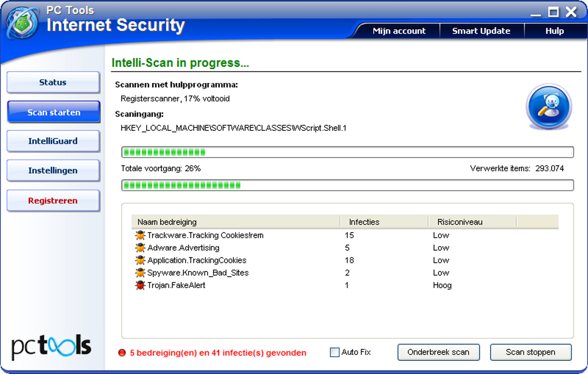Image resolution: width=588 pixels, height=374 pixels.
Task: Click the red bug icon beside Trojan.FakeAlert
Action: point(140,285)
